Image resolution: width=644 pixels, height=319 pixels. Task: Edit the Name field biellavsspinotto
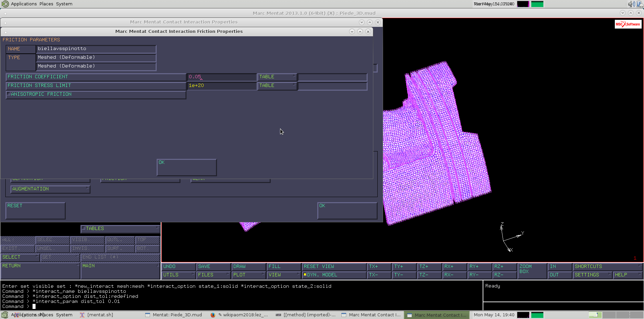[96, 49]
